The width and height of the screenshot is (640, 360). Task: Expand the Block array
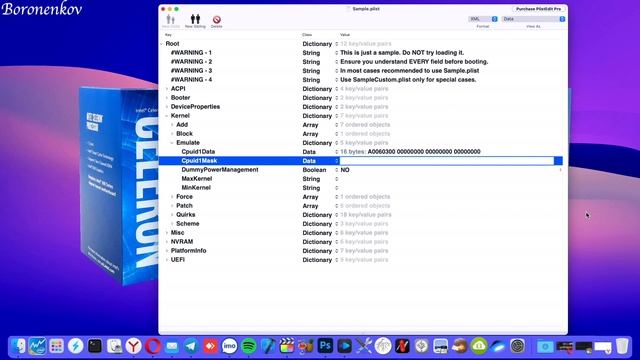[172, 133]
